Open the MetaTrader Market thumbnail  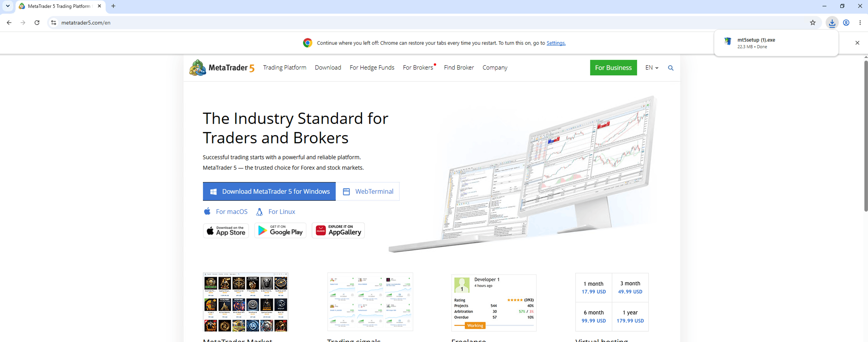tap(246, 302)
